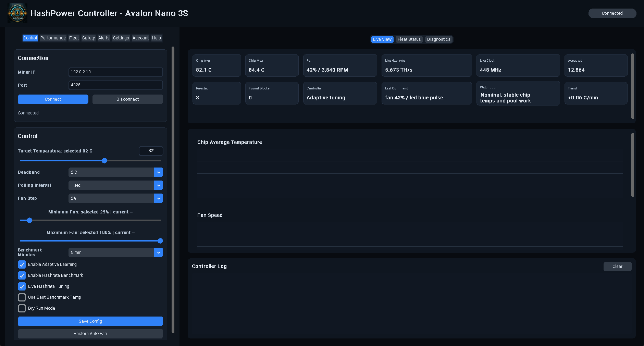
Task: Click the Restore Auto Fan button
Action: pyautogui.click(x=90, y=334)
